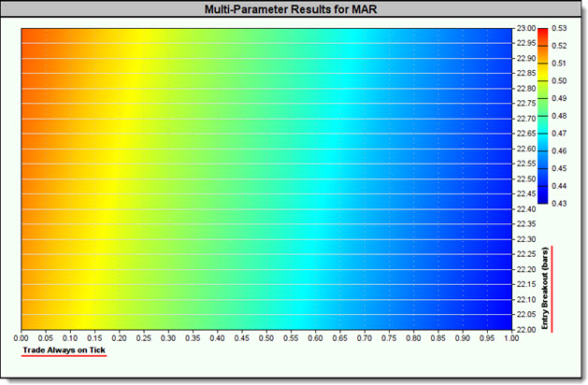The image size is (588, 385).
Task: Select the Trade Always on Tick axis label
Action: tap(65, 350)
